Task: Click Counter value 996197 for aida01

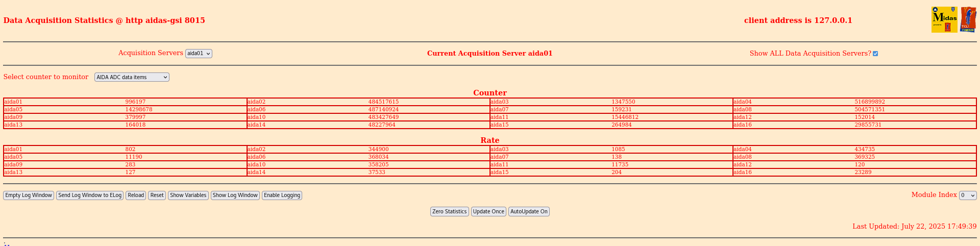Action: click(135, 102)
